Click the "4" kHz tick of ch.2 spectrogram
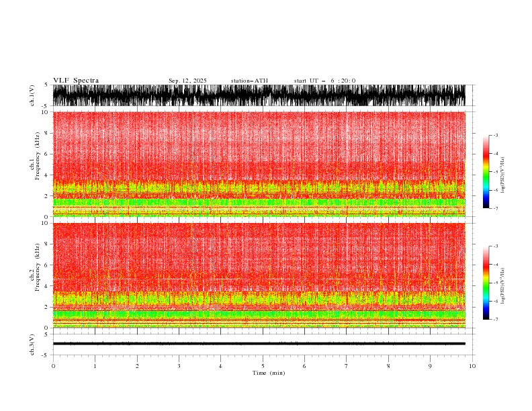Screen dimensions: 532x411 [46, 286]
